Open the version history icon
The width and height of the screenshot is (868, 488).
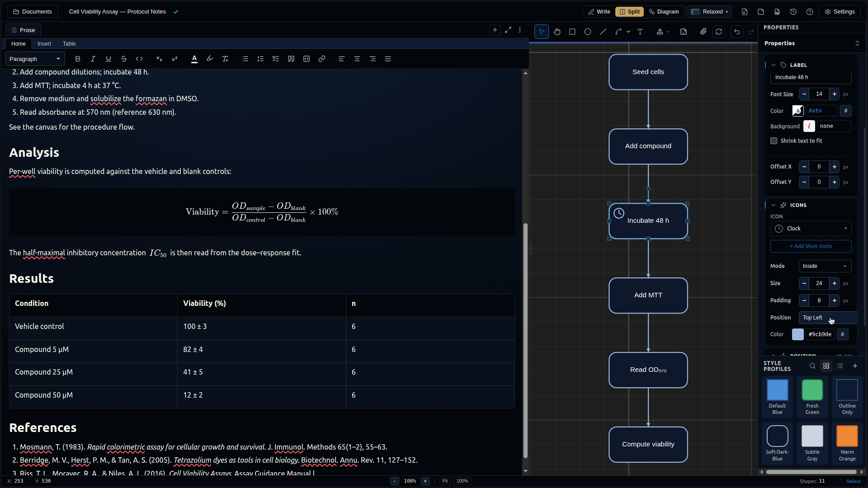pos(793,12)
